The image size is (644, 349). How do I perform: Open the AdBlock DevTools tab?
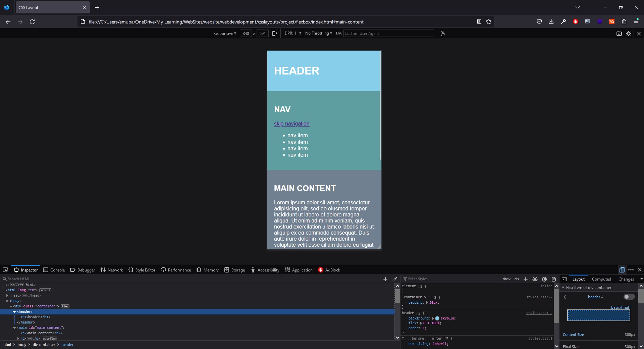[x=329, y=270]
